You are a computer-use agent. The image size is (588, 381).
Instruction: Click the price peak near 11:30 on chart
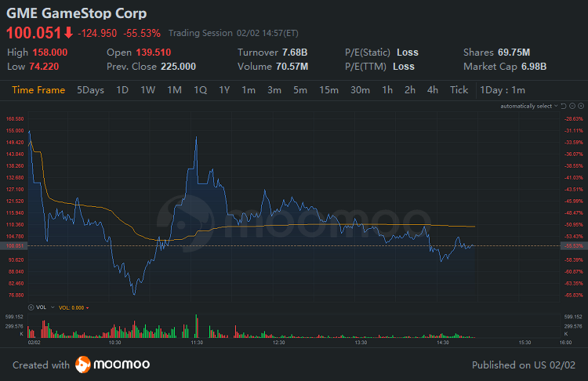(196, 138)
